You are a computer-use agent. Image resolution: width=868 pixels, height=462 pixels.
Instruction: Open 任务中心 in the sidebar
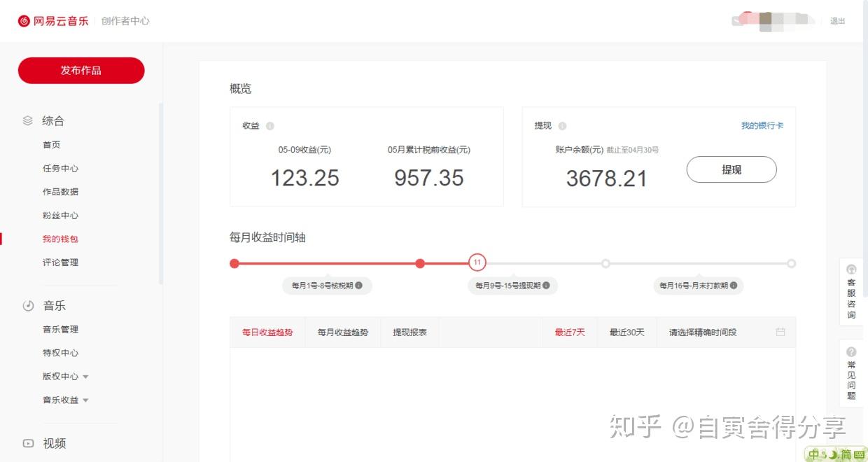point(60,169)
